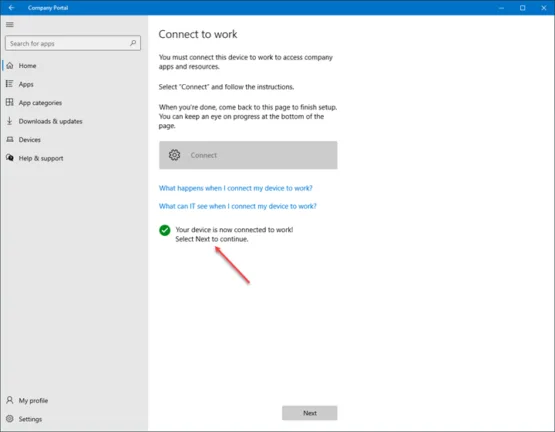Open My profile label
555x432 pixels.
tap(33, 400)
